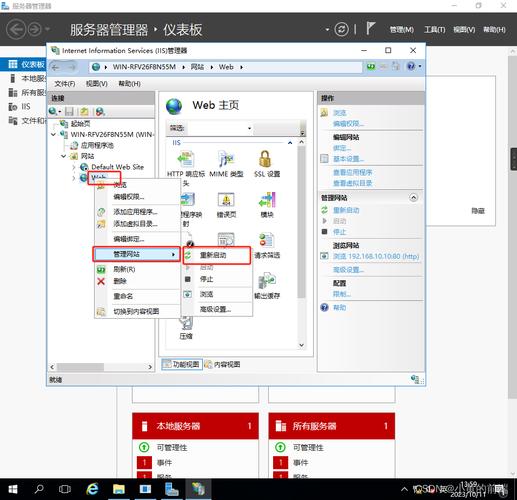517x500 pixels.
Task: Open 请求筛选 feature icon
Action: tap(267, 240)
